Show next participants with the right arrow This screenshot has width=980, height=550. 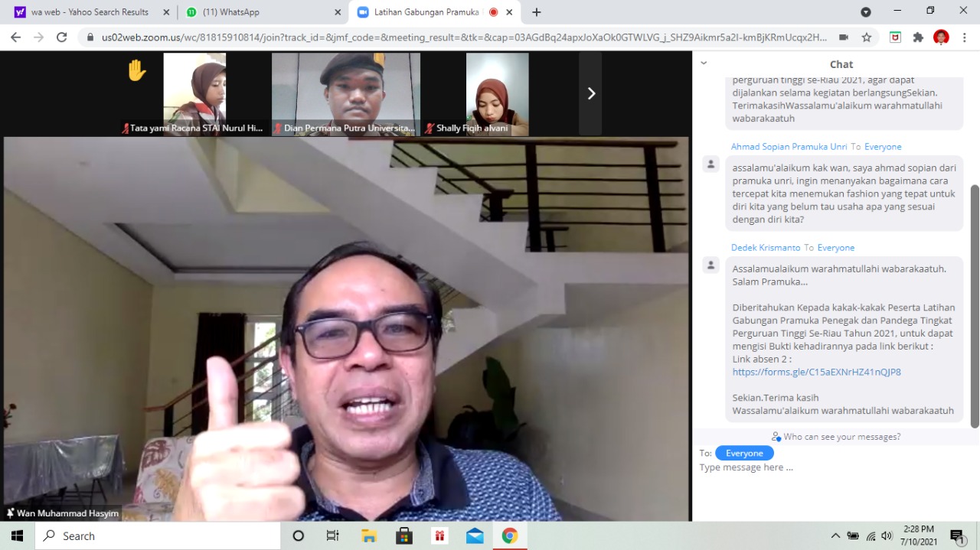point(590,93)
